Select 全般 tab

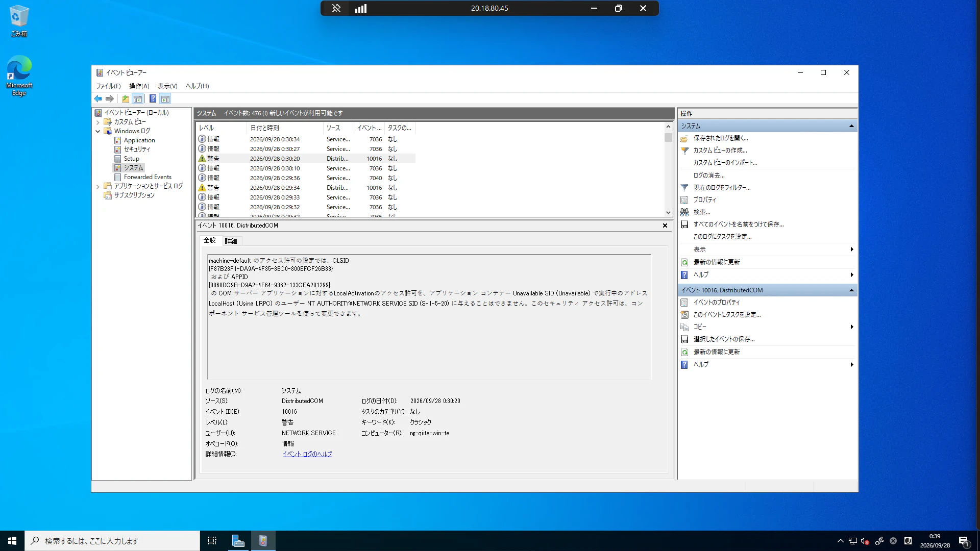click(x=210, y=240)
